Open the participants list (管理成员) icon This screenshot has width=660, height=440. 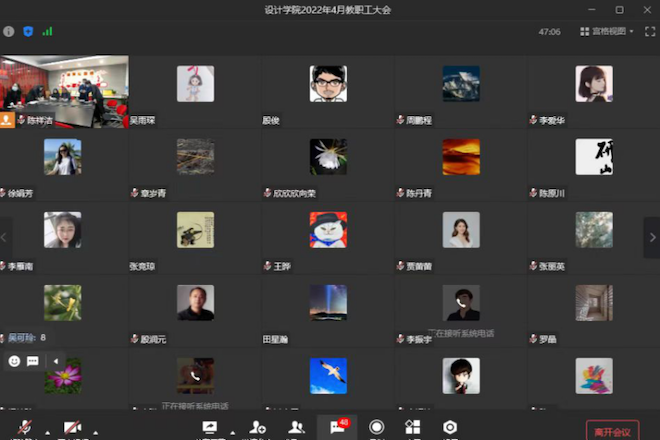pos(295,427)
